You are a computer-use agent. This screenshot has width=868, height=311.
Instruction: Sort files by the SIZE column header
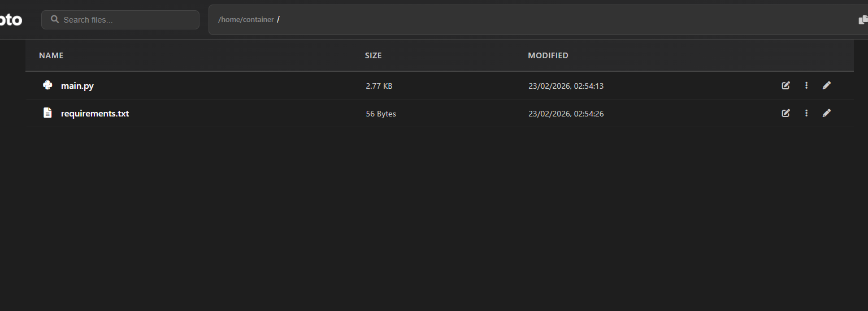tap(373, 55)
